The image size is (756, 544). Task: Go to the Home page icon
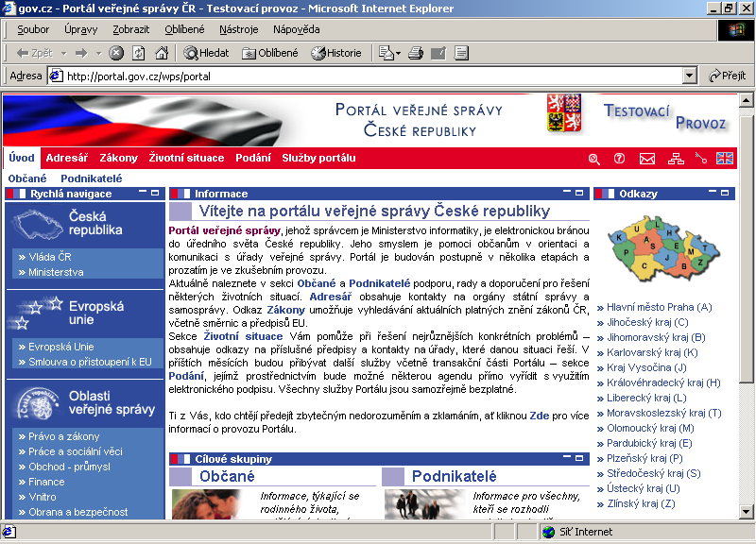point(162,53)
